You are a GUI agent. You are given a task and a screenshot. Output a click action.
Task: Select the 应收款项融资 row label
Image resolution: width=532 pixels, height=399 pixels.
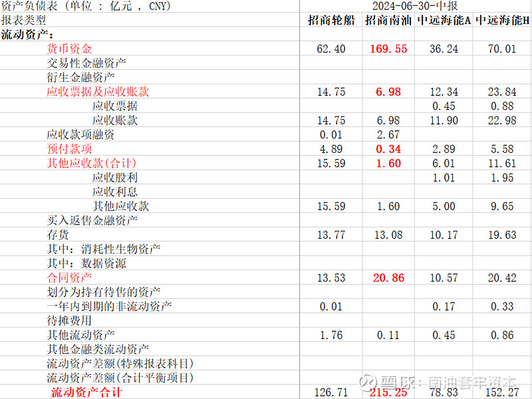pyautogui.click(x=80, y=135)
